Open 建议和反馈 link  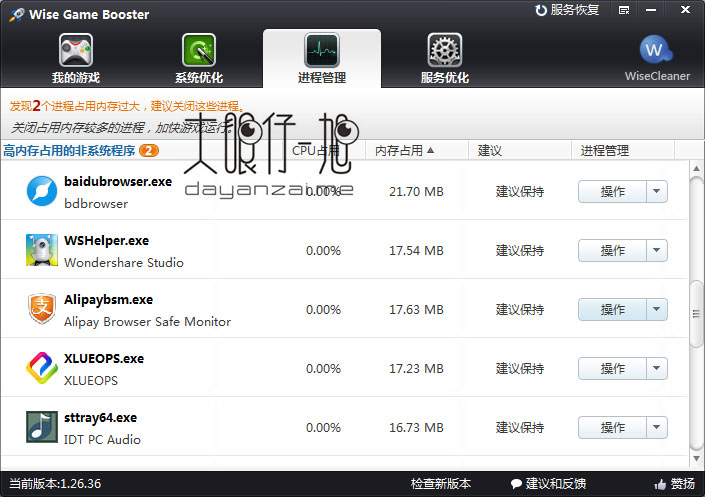(x=556, y=484)
